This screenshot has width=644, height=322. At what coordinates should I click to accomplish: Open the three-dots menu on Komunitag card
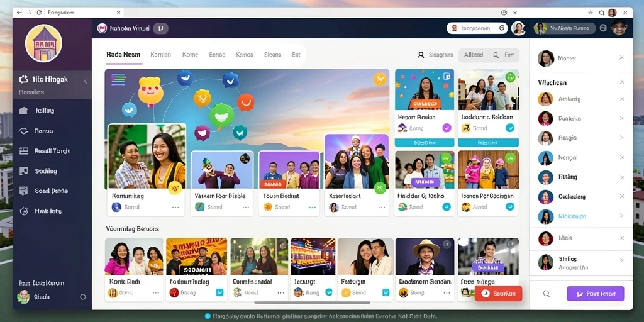pos(175,208)
